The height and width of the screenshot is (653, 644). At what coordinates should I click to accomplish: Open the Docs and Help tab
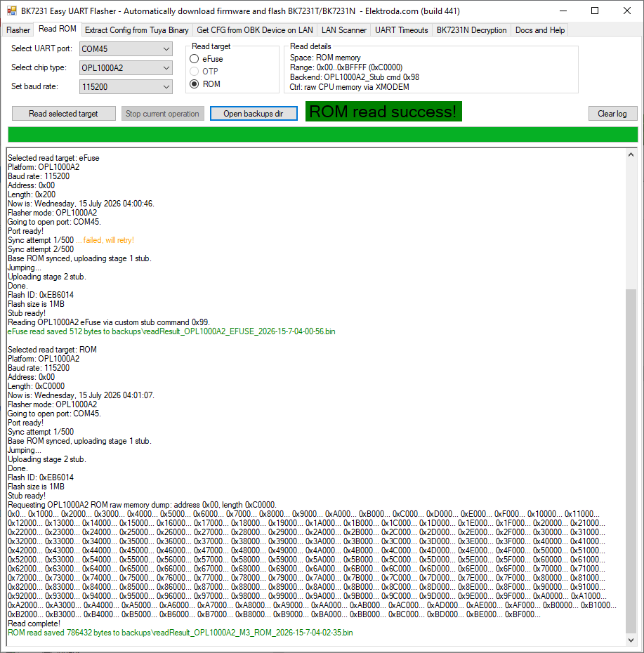tap(540, 30)
